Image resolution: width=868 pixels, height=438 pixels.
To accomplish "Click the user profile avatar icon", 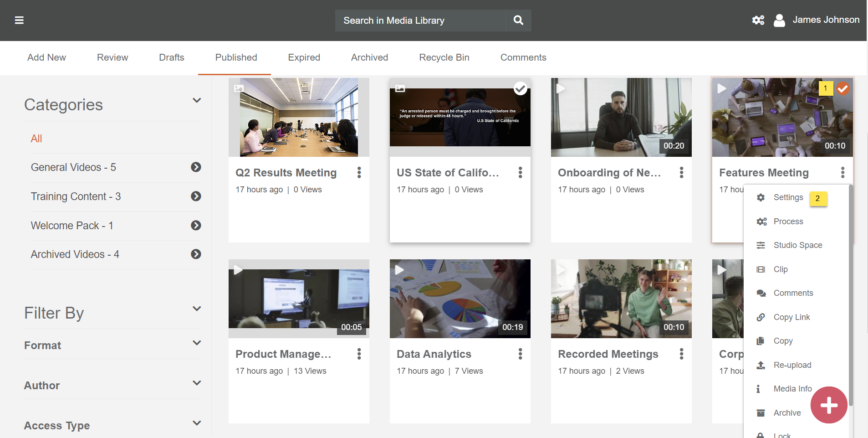I will (x=779, y=20).
